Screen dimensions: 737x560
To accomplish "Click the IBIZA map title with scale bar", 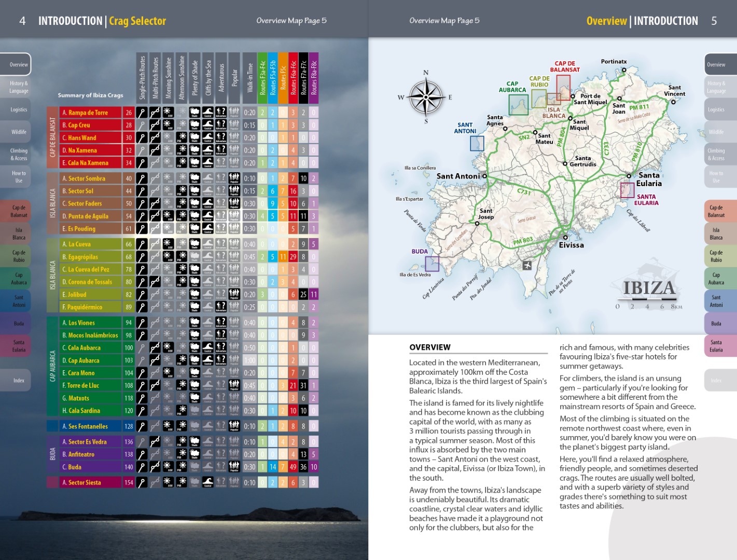I will point(649,295).
